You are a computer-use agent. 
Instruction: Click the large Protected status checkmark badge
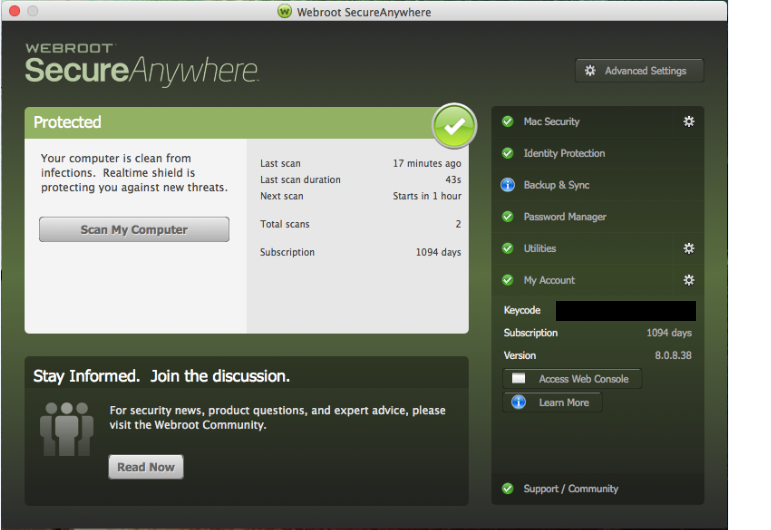point(454,126)
